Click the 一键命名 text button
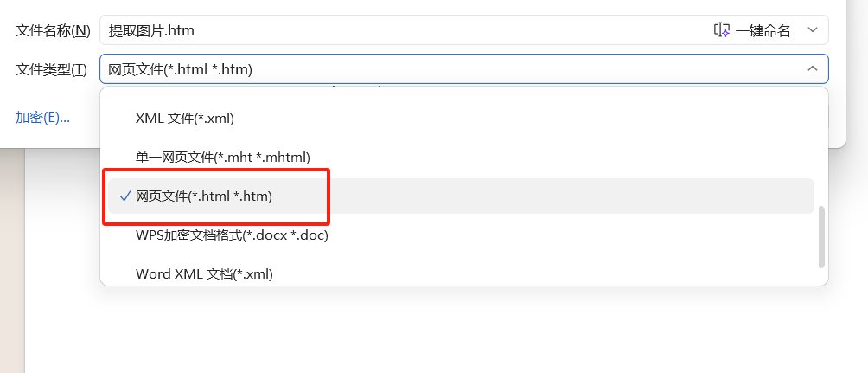Screen dimensions: 868x373 [763, 30]
